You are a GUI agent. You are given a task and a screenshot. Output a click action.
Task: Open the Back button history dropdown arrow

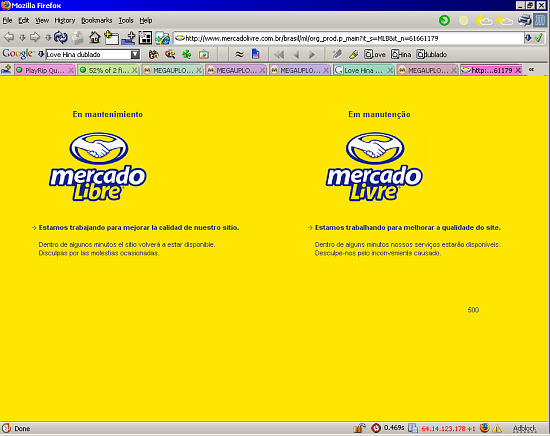[x=22, y=38]
